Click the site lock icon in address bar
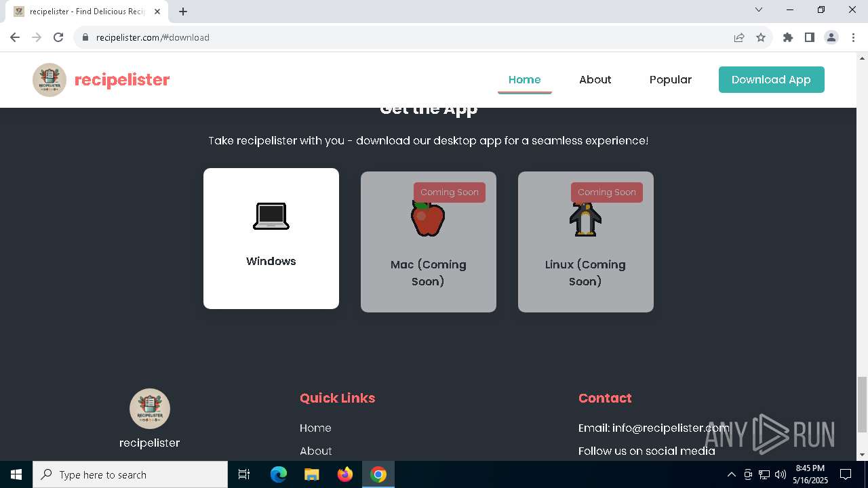 click(85, 37)
